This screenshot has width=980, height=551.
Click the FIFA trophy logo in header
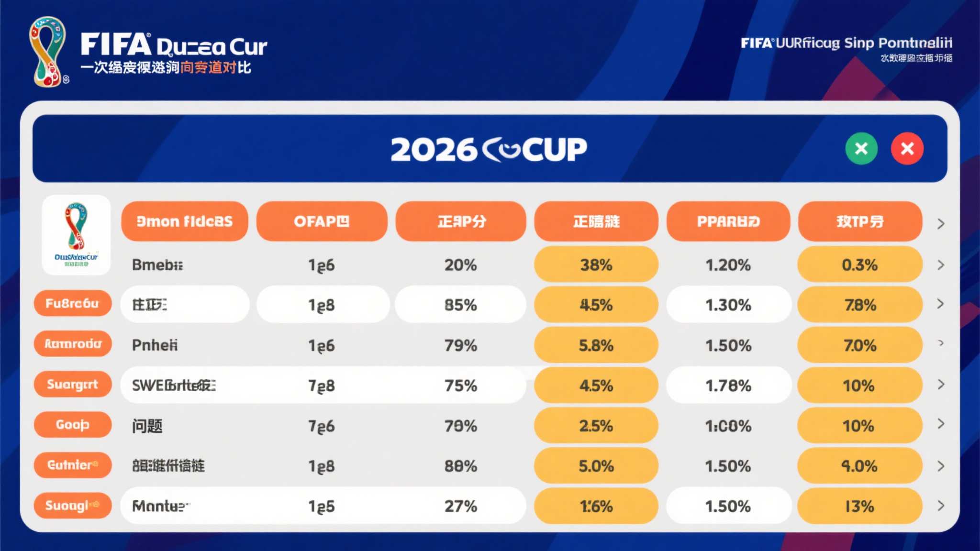click(x=47, y=51)
